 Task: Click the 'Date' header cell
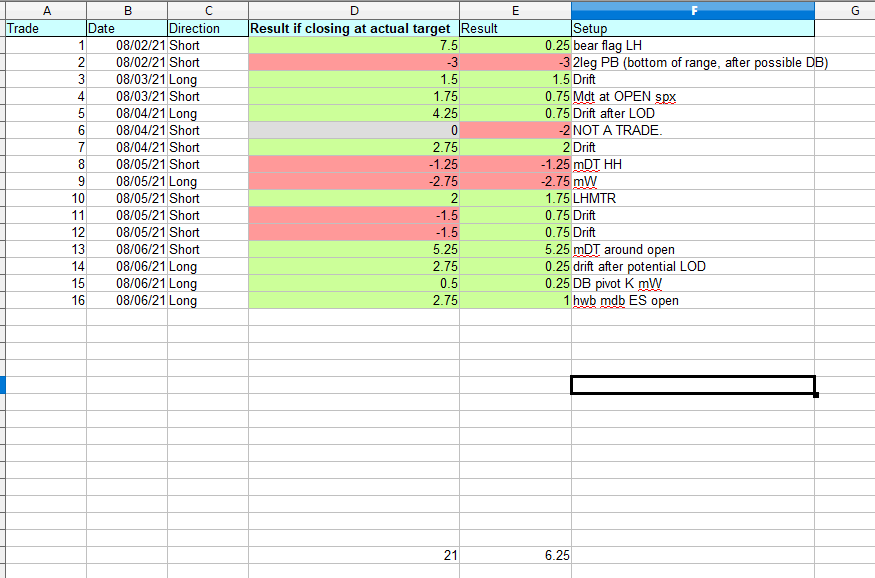click(x=127, y=28)
